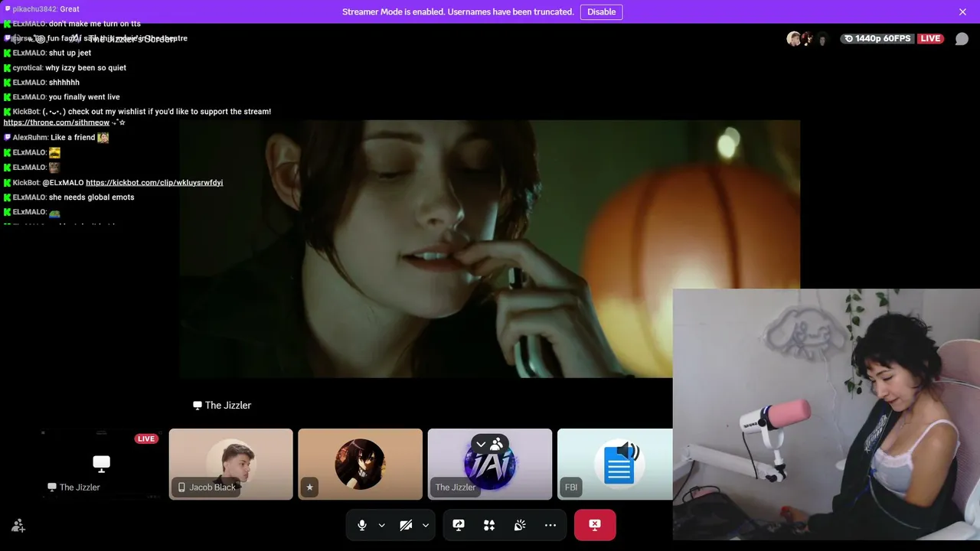980x551 pixels.
Task: Open camera options arrow
Action: coord(426,525)
